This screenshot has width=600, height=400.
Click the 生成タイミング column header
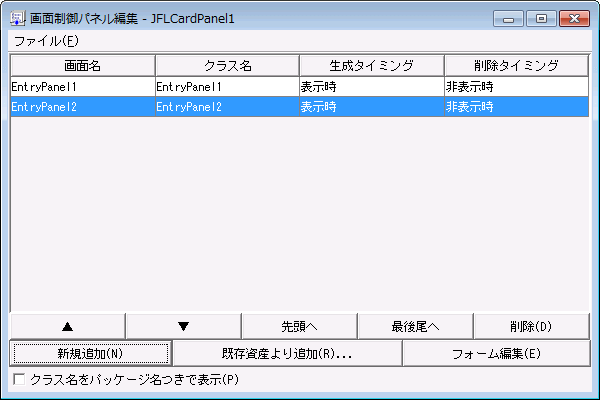[x=372, y=66]
